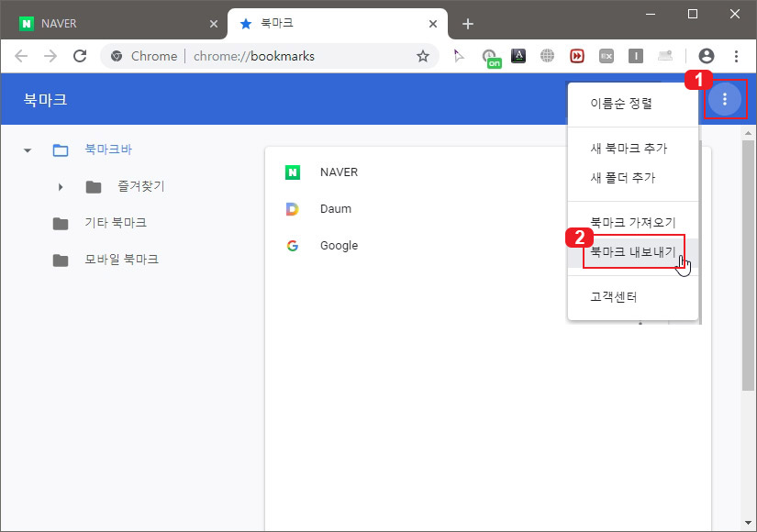This screenshot has width=757, height=532.
Task: Click the reload page button
Action: 80,56
